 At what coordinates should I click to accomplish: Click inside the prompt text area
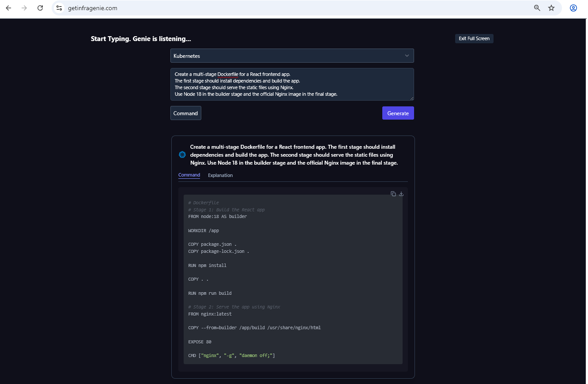[292, 84]
